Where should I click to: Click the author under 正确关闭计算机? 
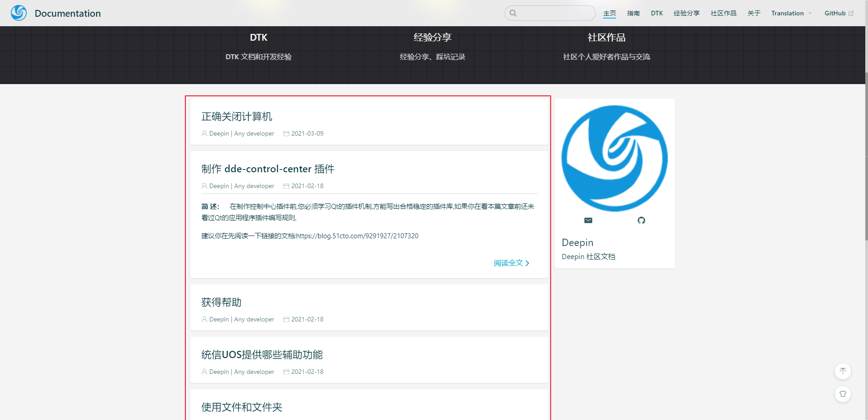coord(238,133)
